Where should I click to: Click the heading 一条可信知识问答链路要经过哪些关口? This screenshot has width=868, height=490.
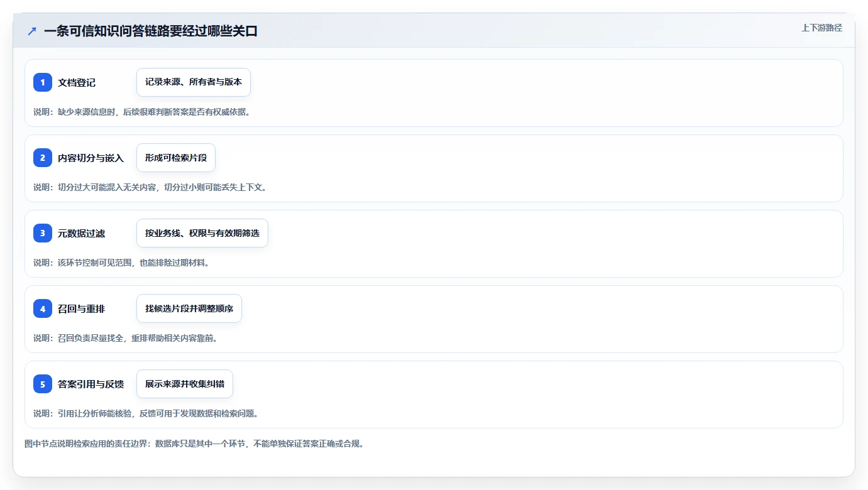151,31
